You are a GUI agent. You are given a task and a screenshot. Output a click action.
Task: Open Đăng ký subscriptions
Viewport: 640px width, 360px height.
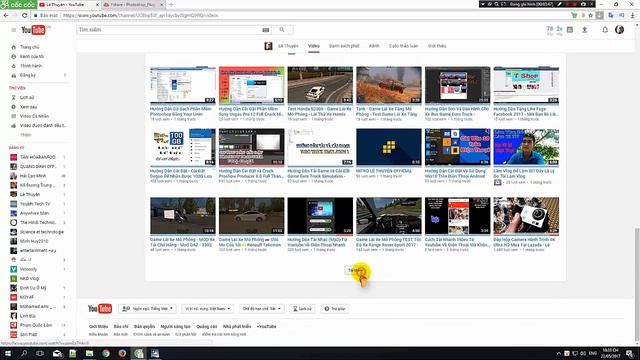[x=28, y=75]
